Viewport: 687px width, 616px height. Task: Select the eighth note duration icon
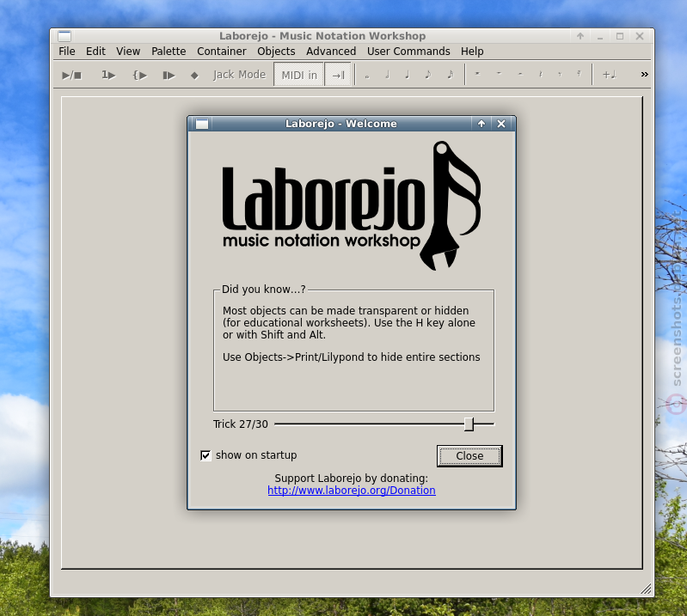tap(428, 76)
